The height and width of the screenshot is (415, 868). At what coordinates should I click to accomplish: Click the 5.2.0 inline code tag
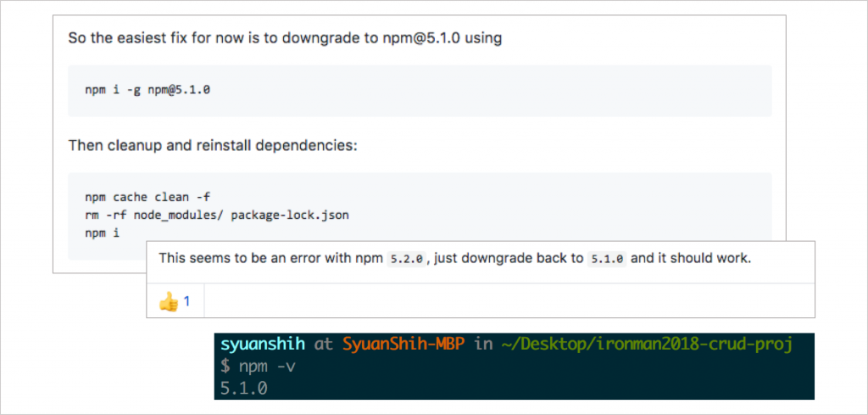pos(407,259)
